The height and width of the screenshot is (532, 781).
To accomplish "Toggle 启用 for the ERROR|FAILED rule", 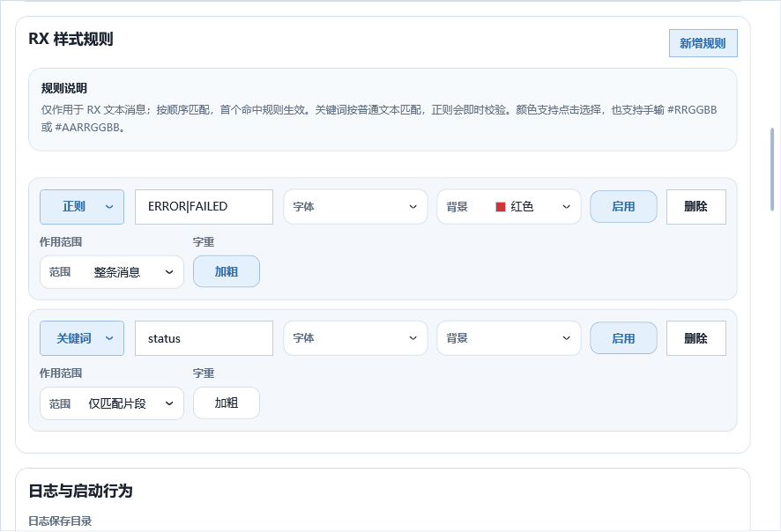I will [x=623, y=207].
